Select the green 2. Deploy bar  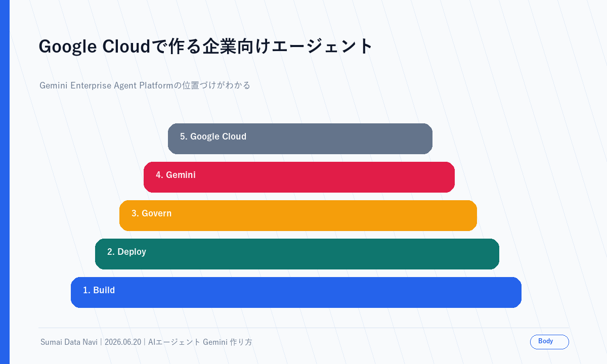(x=297, y=254)
